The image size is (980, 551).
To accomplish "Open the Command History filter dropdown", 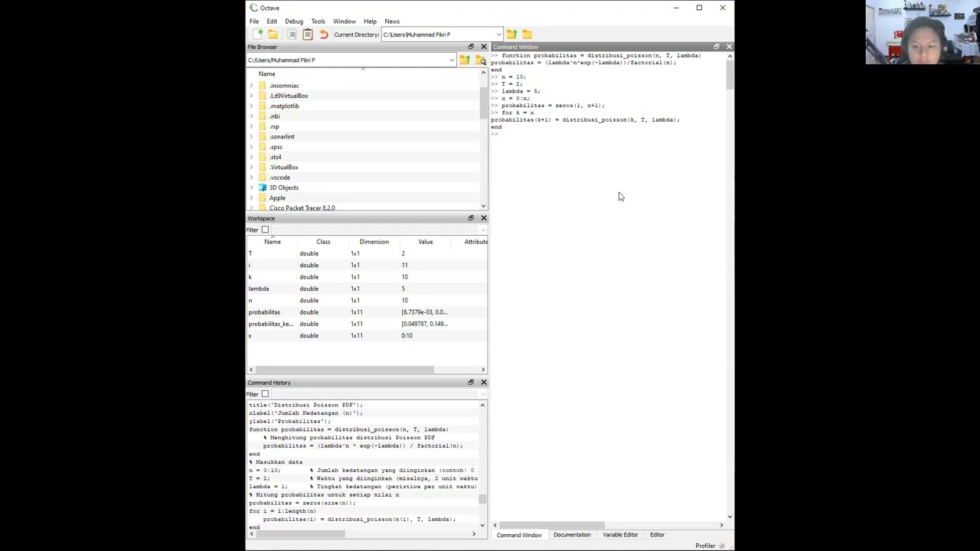I will [x=482, y=394].
